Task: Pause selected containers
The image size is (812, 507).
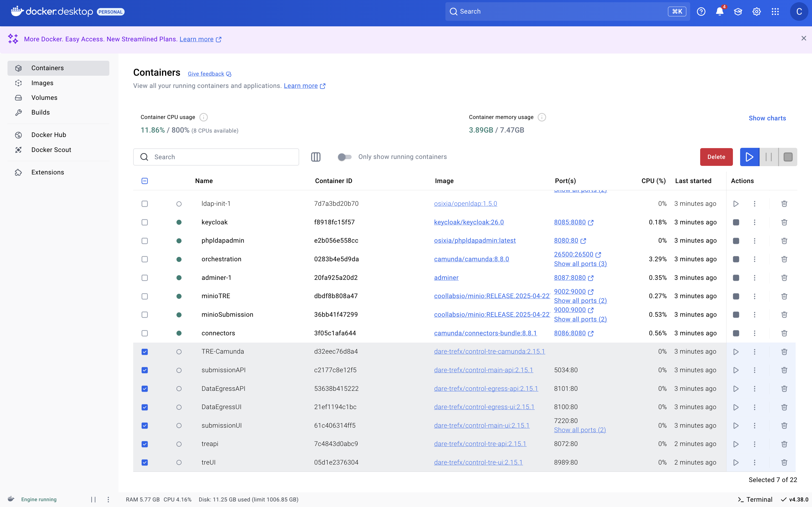Action: click(769, 157)
